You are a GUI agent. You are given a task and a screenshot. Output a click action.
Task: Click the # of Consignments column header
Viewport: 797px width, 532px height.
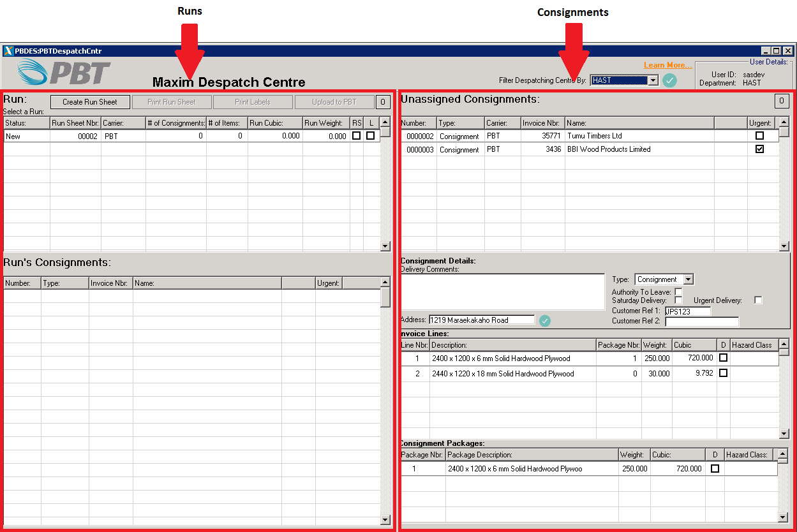point(176,122)
